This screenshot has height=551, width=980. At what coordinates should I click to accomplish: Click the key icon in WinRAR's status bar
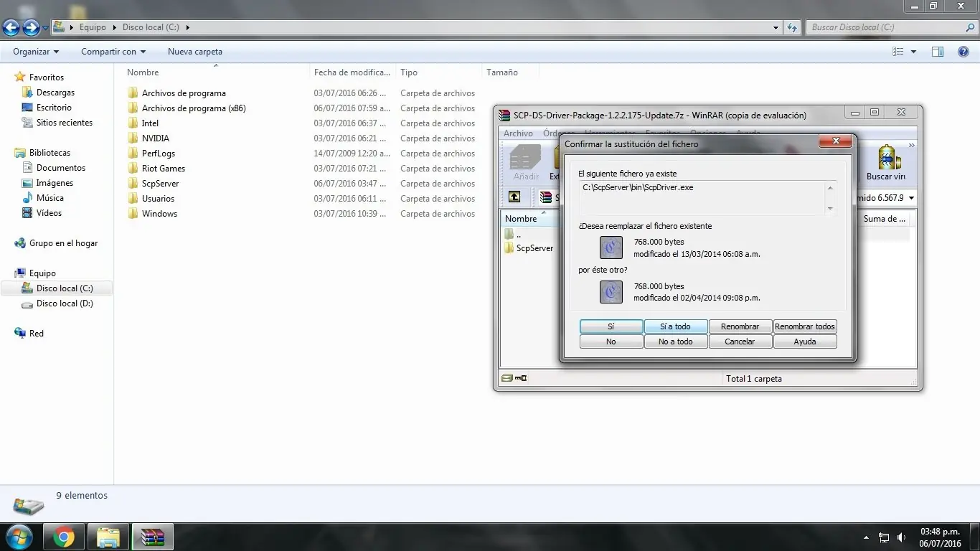[x=521, y=378]
